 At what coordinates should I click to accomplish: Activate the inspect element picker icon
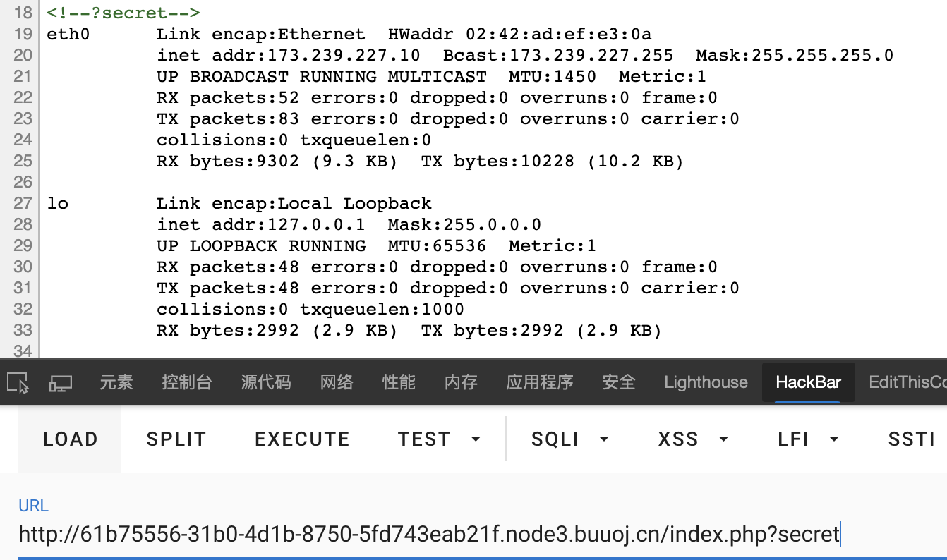pyautogui.click(x=18, y=383)
